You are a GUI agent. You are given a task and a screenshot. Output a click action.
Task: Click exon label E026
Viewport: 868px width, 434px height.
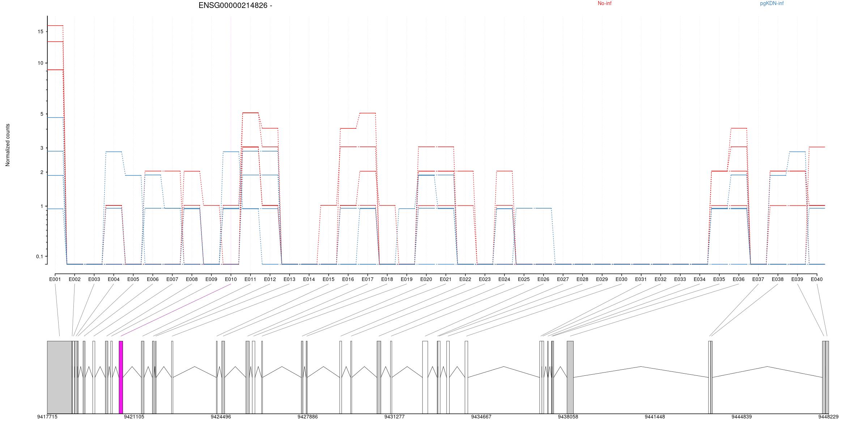(543, 279)
